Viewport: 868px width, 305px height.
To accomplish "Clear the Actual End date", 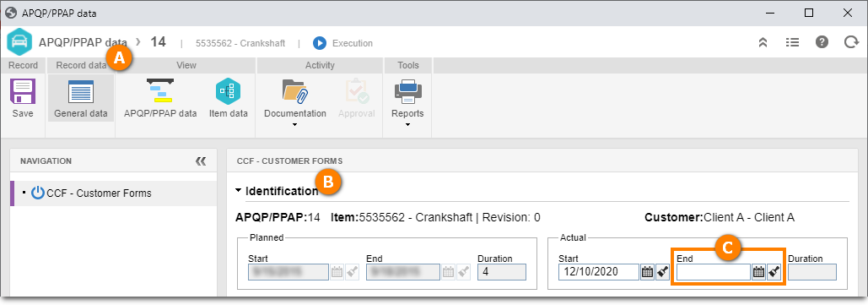I will coord(774,272).
